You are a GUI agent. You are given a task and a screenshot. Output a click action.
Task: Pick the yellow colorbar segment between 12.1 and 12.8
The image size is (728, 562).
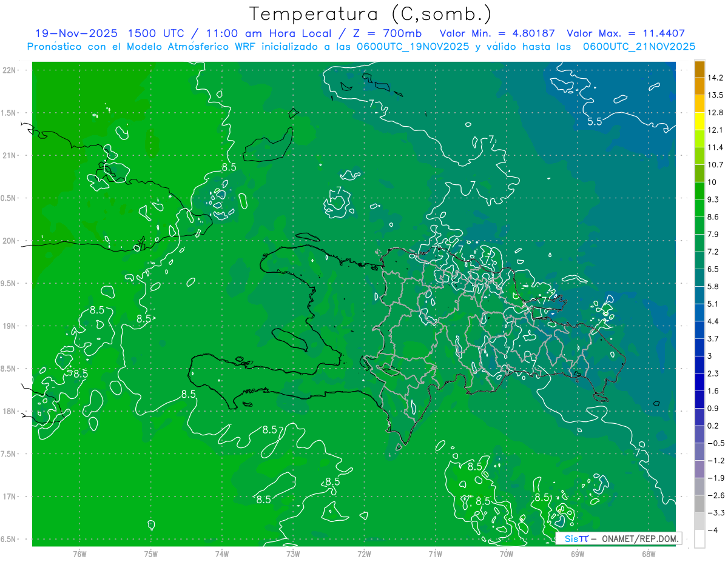coord(699,121)
